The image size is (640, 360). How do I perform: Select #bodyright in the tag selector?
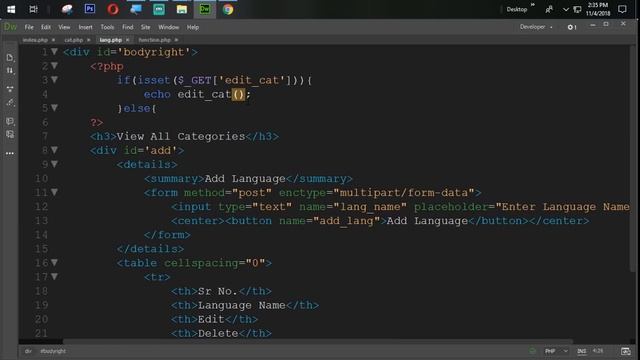click(53, 351)
